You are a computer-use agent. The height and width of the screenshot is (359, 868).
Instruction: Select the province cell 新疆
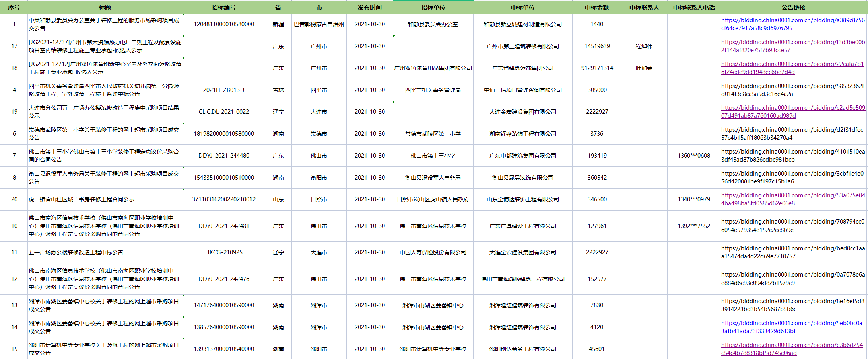point(278,24)
